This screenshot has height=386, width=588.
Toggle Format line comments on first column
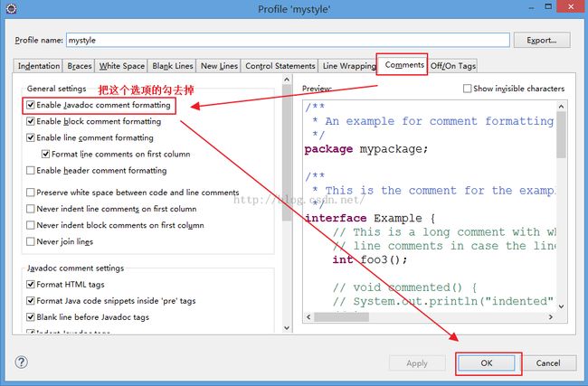[x=46, y=154]
